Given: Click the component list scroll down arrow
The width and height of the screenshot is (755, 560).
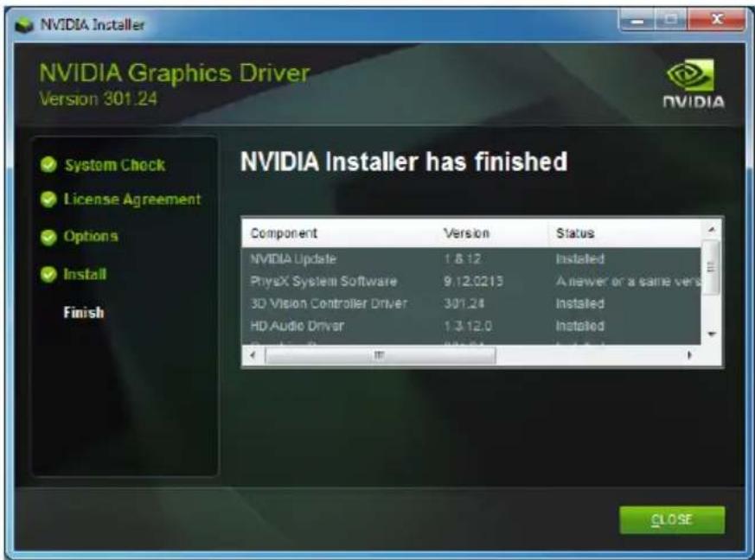Looking at the screenshot, I should [712, 334].
